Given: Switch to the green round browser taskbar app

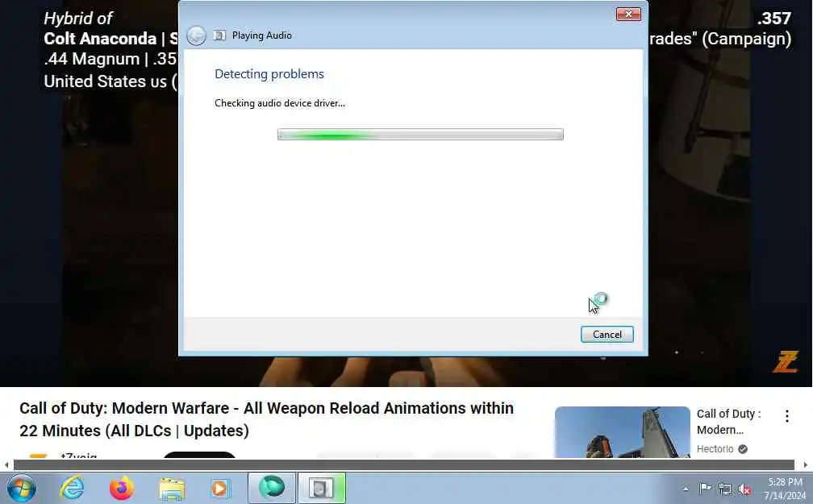Looking at the screenshot, I should [272, 487].
